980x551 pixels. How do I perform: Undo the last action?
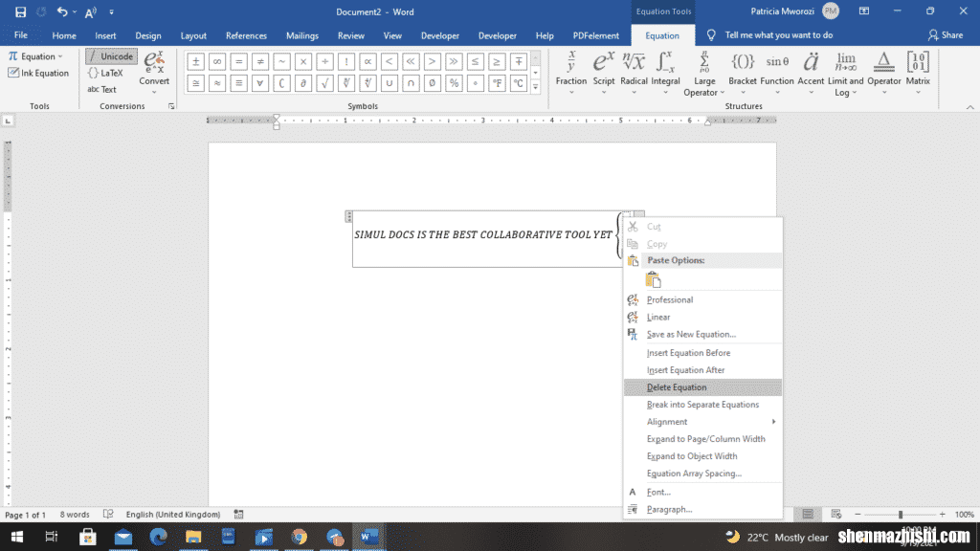tap(62, 11)
